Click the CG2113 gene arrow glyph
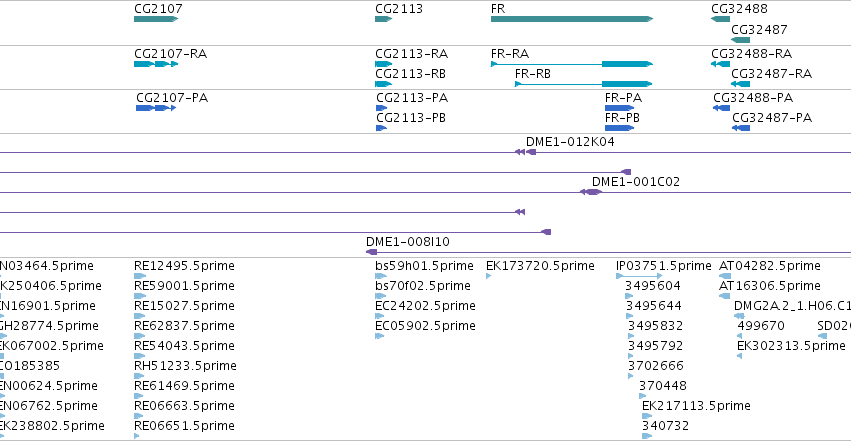 tap(383, 19)
